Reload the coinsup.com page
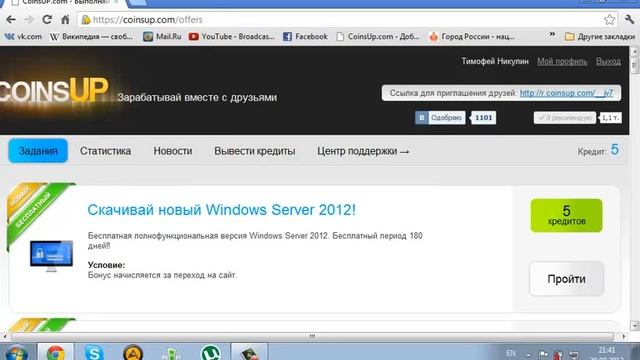Viewport: 640px width, 360px height. point(47,19)
